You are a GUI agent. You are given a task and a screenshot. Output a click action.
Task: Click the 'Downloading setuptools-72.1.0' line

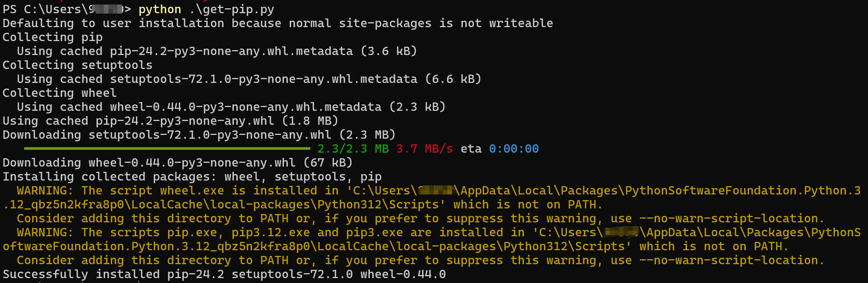coord(199,135)
